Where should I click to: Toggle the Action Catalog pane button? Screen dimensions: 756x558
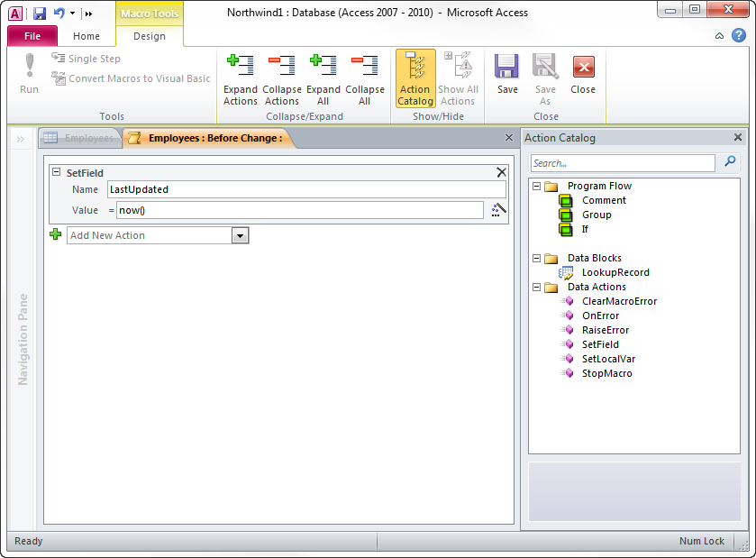pos(415,78)
